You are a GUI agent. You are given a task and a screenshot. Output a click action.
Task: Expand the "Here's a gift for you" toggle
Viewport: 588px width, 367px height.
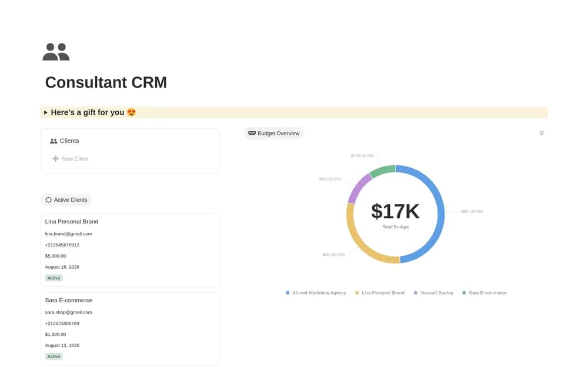(46, 112)
